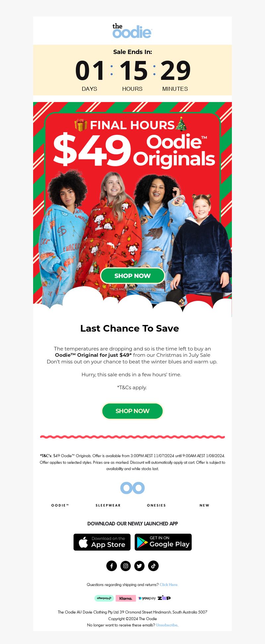265x644 pixels.
Task: Open the SLEEPWEAR footer menu item
Action: tap(108, 505)
